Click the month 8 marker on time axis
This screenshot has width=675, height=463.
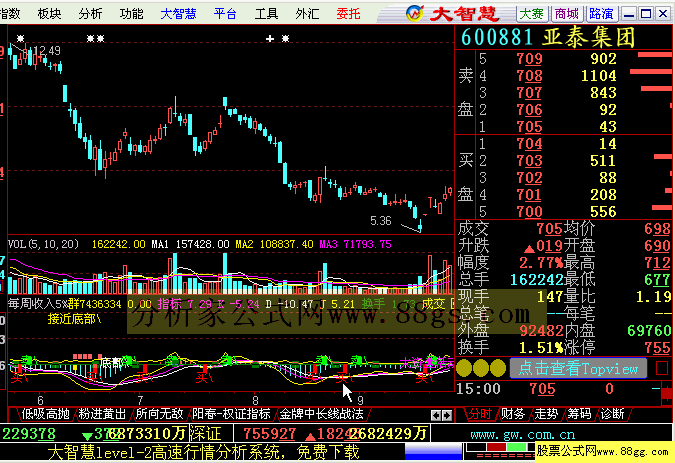click(255, 400)
